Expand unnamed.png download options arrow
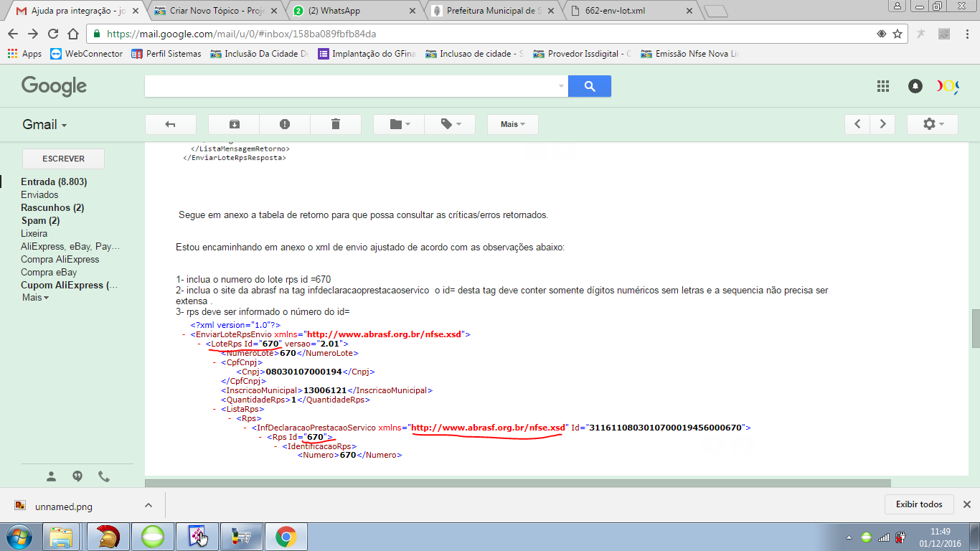This screenshot has height=551, width=980. [147, 505]
